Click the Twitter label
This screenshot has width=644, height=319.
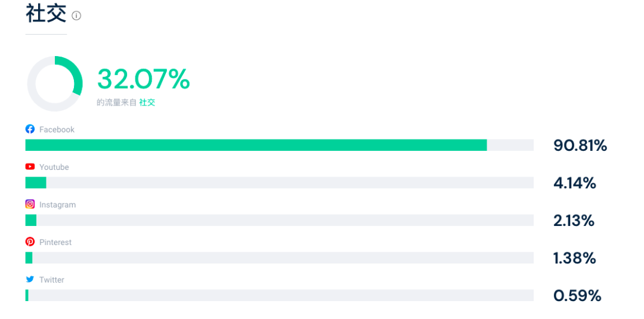click(x=52, y=280)
